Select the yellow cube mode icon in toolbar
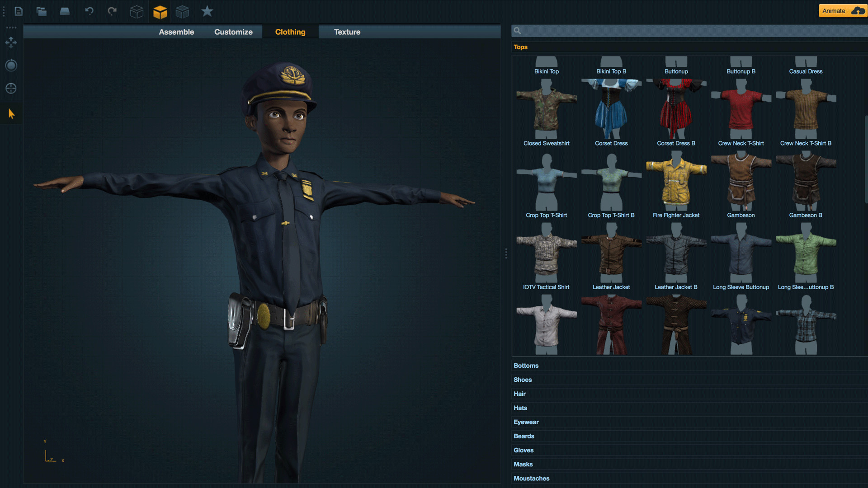Image resolution: width=868 pixels, height=488 pixels. 160,11
